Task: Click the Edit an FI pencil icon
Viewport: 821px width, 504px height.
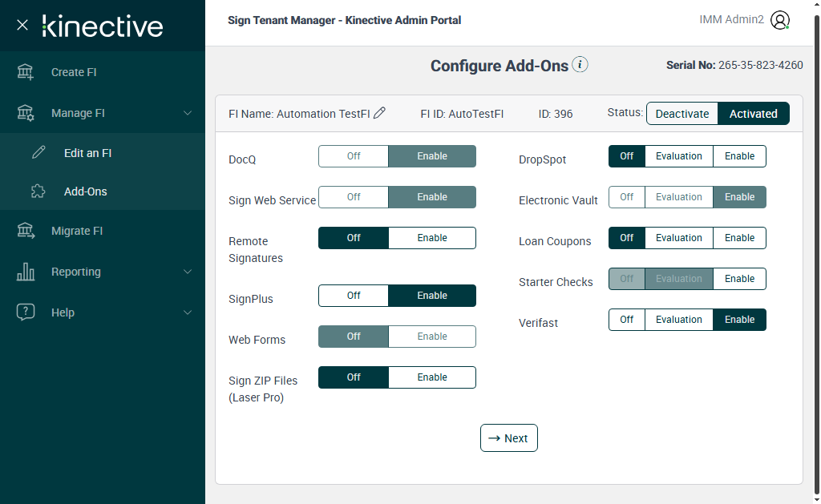Action: pos(38,152)
